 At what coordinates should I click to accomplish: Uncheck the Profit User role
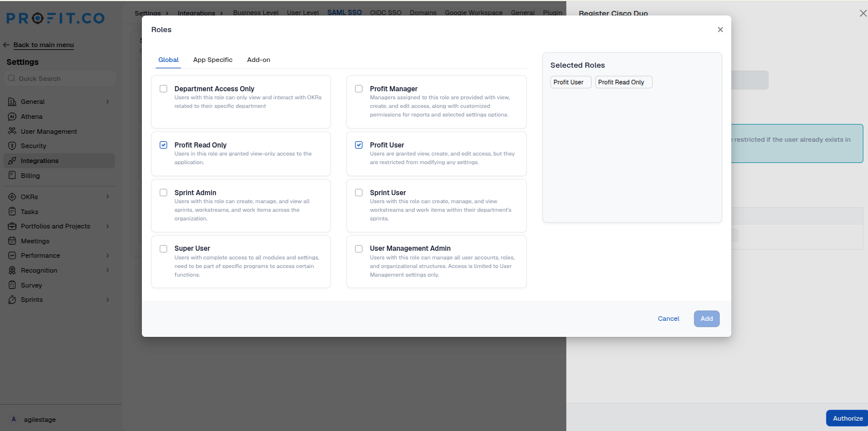pos(359,145)
